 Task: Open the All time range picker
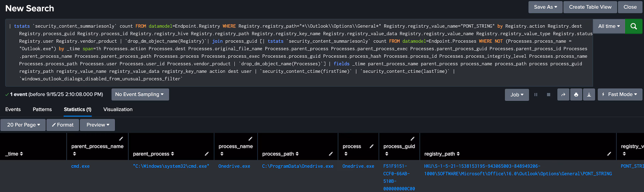click(609, 26)
